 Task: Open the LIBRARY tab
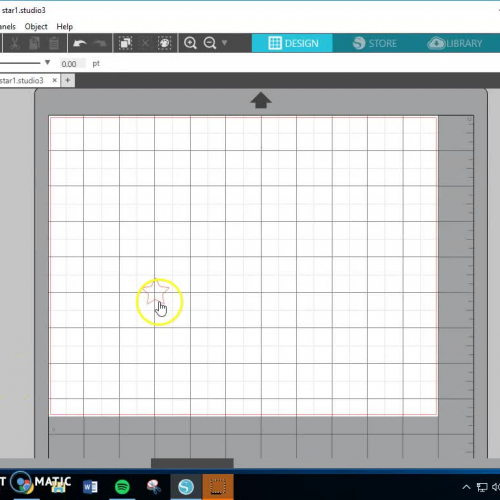(x=455, y=43)
